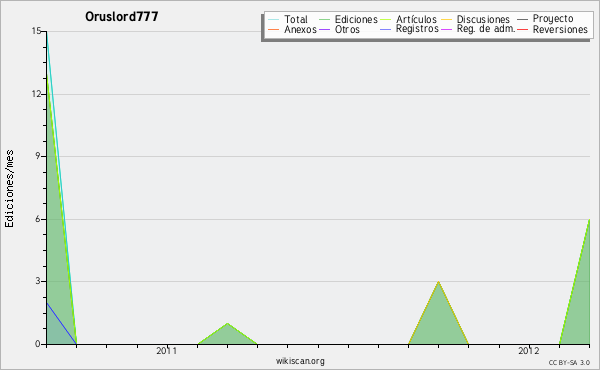The height and width of the screenshot is (370, 600).
Task: Click the Reversiones legend entry
Action: pos(553,29)
